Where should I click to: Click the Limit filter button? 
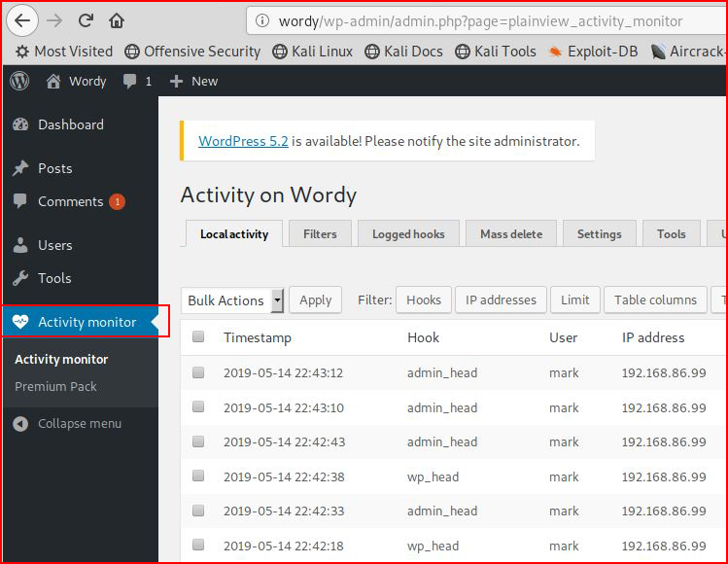(x=575, y=300)
